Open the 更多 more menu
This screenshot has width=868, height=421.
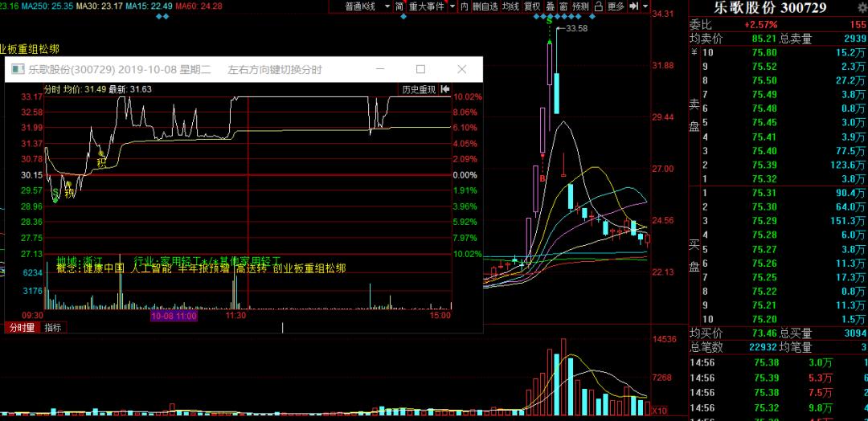pos(616,6)
